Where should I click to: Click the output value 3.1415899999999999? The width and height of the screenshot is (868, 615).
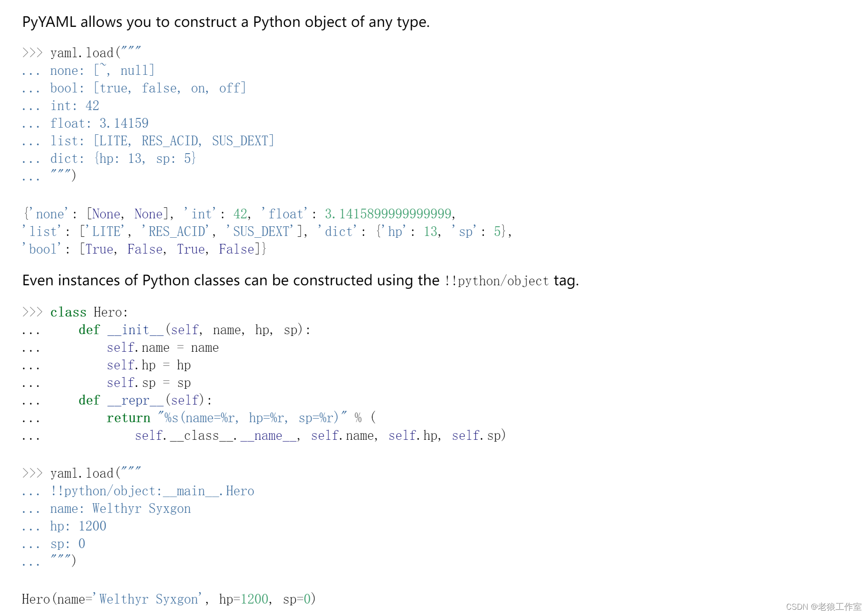[388, 214]
